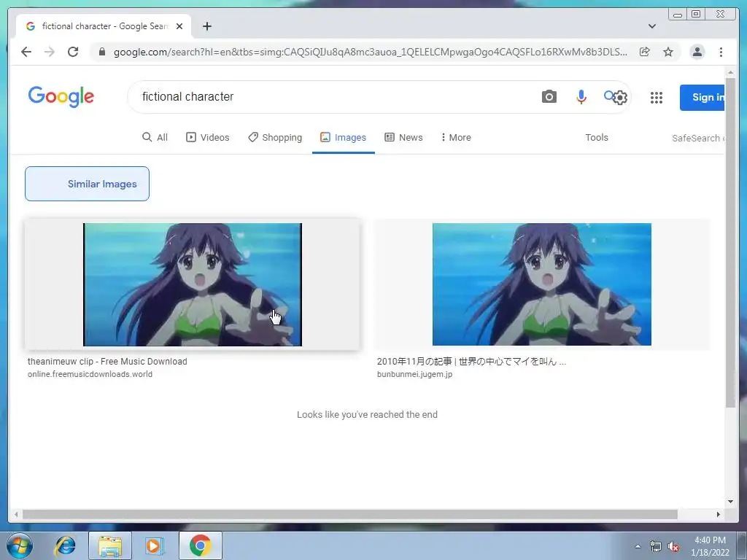The height and width of the screenshot is (560, 747).
Task: Go back to the previous page
Action: [x=26, y=52]
